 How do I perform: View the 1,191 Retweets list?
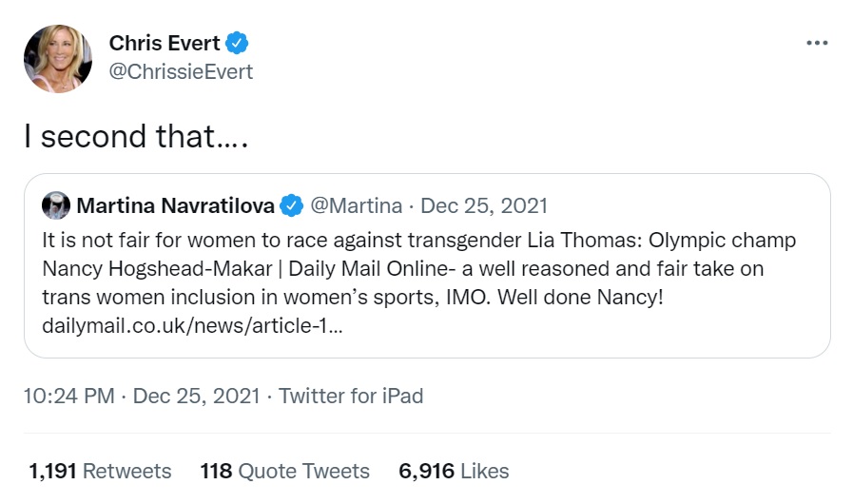(x=100, y=471)
